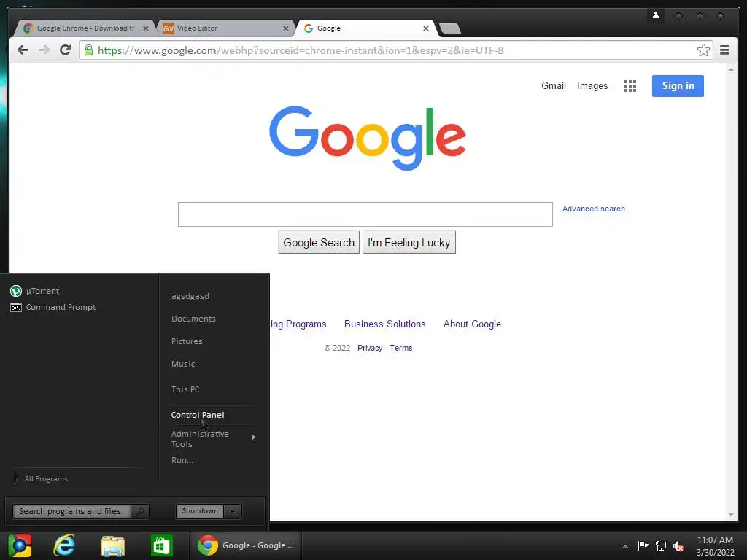Open the Advanced search link
This screenshot has width=747, height=560.
594,209
